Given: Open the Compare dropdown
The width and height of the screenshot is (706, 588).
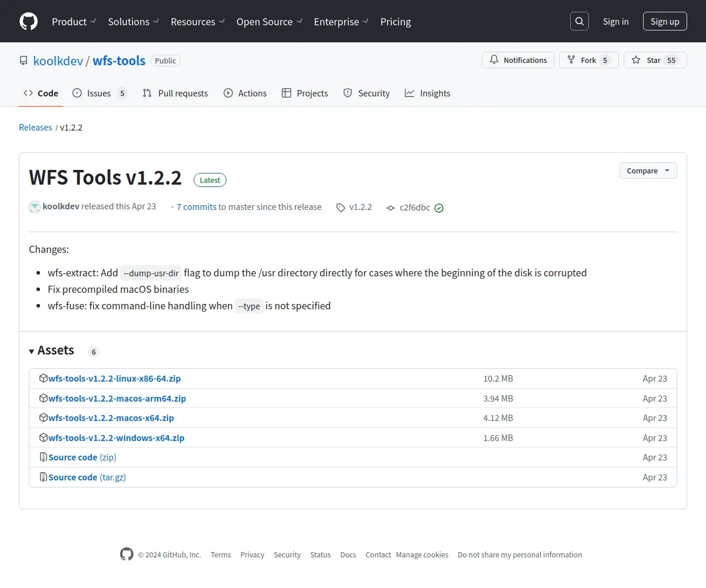Looking at the screenshot, I should point(648,171).
